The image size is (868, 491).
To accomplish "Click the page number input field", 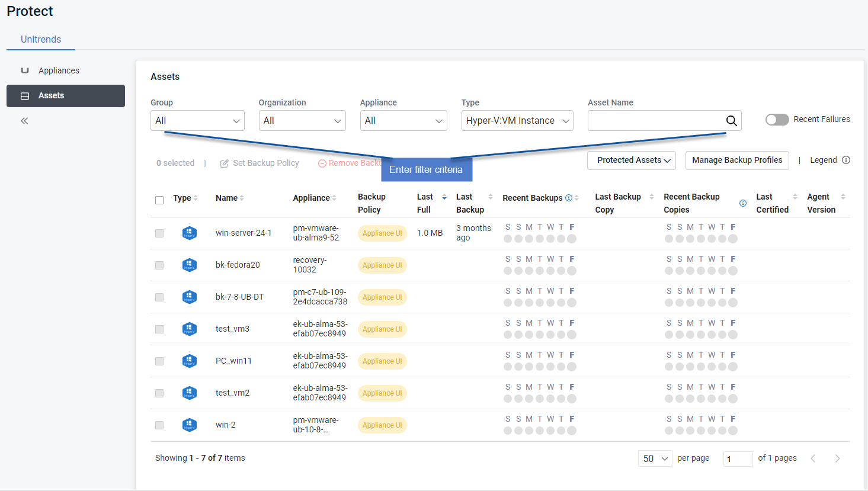I will pos(738,458).
